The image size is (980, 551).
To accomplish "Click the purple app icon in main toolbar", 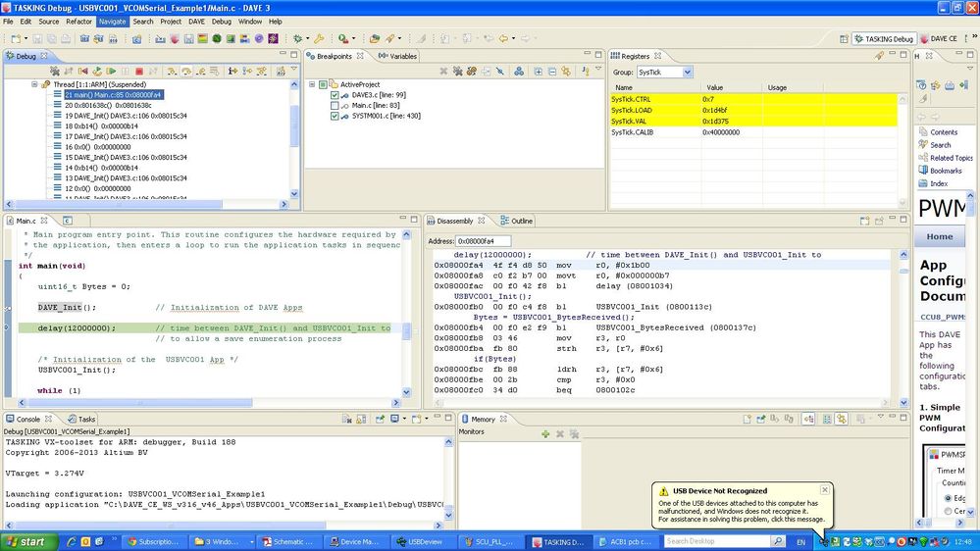I will coord(273,39).
